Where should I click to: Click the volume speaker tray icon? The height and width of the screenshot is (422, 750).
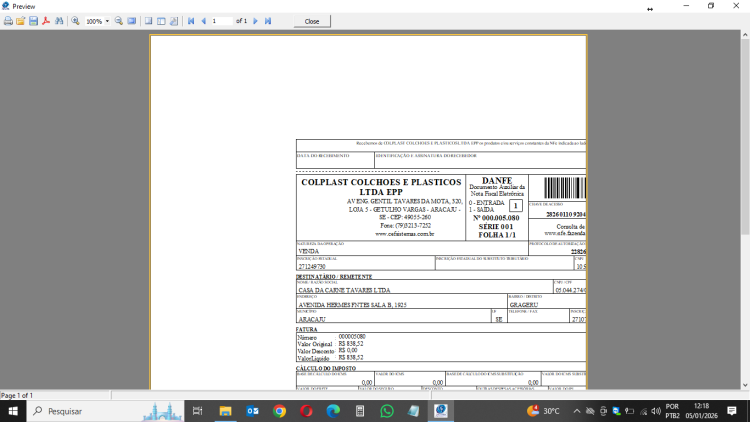click(656, 411)
